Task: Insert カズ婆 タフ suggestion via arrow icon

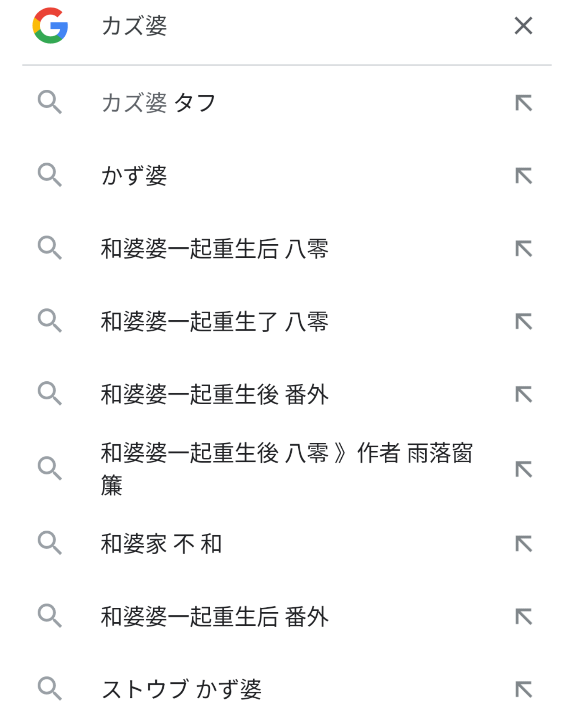Action: click(523, 103)
